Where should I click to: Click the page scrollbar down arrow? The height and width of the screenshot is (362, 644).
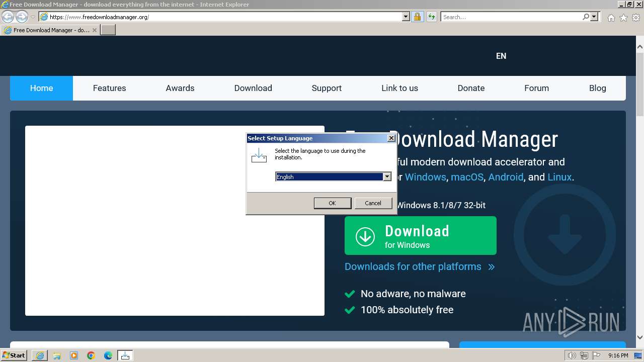[639, 337]
